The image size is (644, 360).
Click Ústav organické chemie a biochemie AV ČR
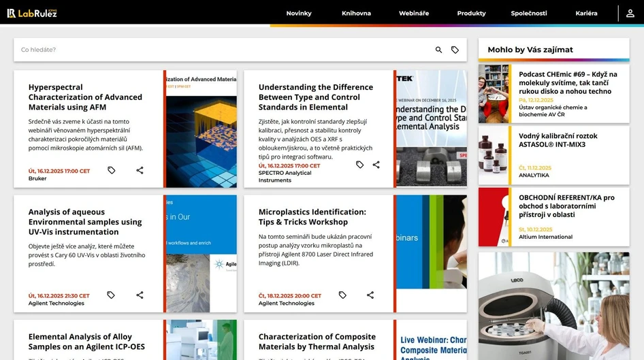(553, 111)
